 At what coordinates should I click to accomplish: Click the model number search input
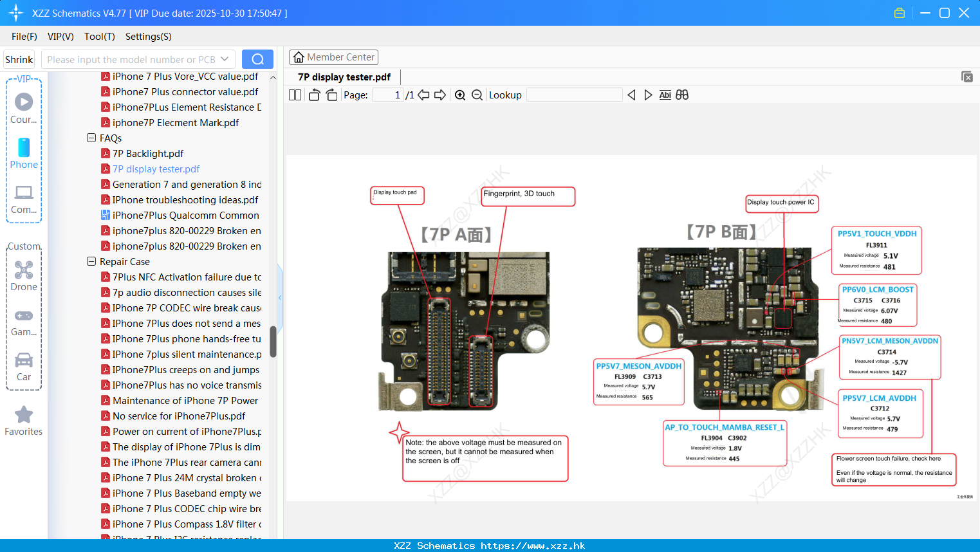tap(131, 59)
